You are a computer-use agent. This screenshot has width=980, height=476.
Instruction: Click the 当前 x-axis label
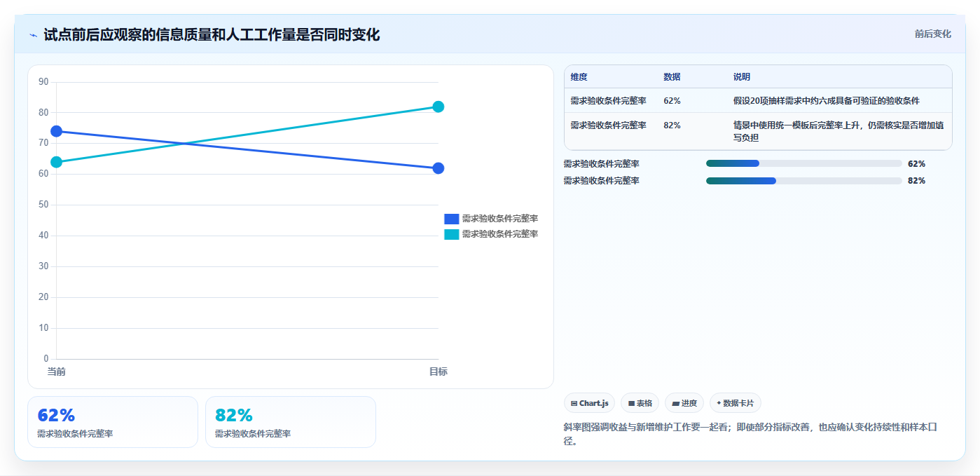pyautogui.click(x=57, y=372)
